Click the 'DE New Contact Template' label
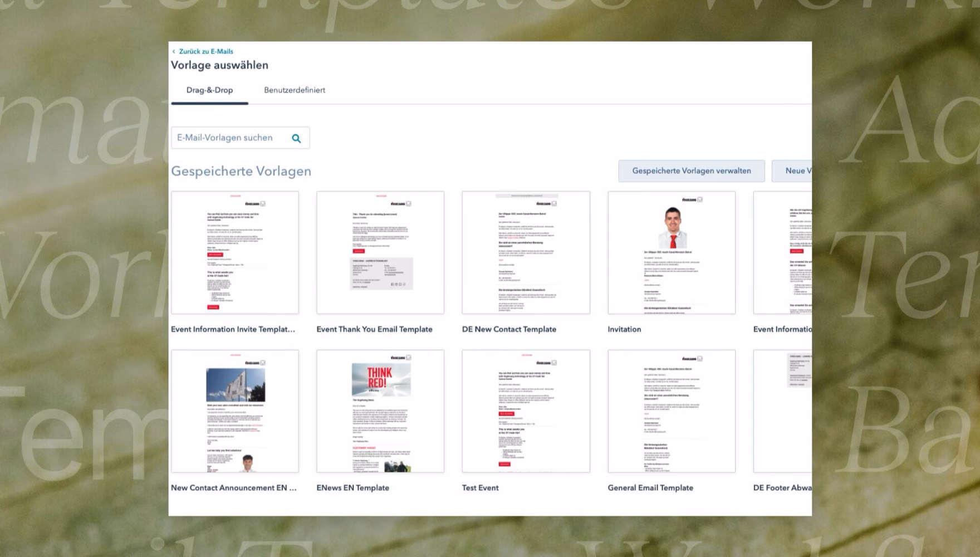The width and height of the screenshot is (980, 557). (509, 329)
